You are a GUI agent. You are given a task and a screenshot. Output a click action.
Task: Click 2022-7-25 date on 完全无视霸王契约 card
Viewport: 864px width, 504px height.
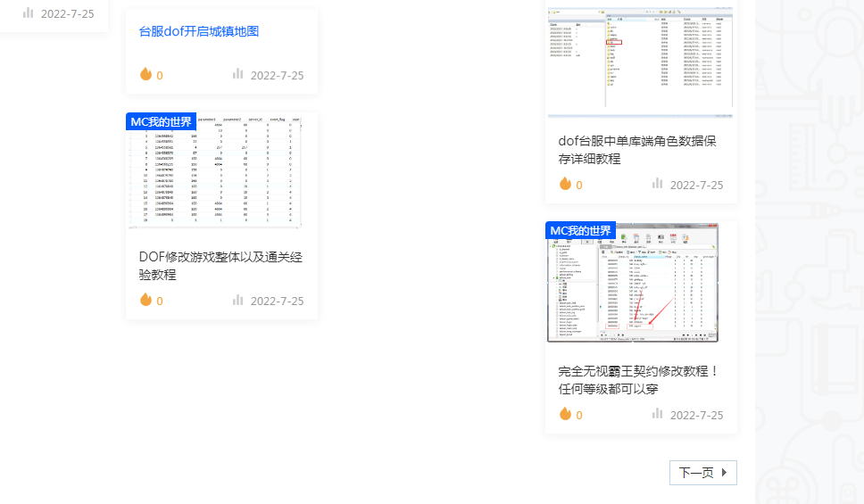[x=696, y=415]
